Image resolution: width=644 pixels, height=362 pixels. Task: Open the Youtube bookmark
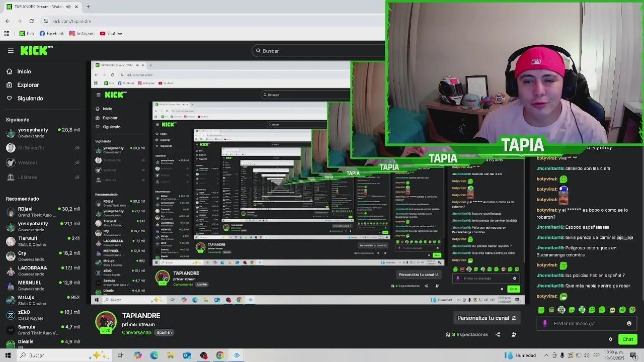click(111, 34)
